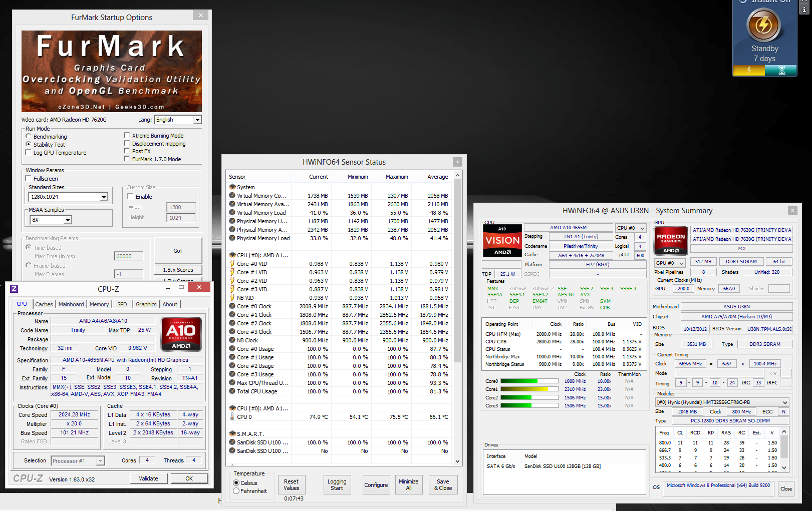Click the Radeon Graphics logo in System Summary
Viewport: 812px width, 511px height.
(x=671, y=240)
